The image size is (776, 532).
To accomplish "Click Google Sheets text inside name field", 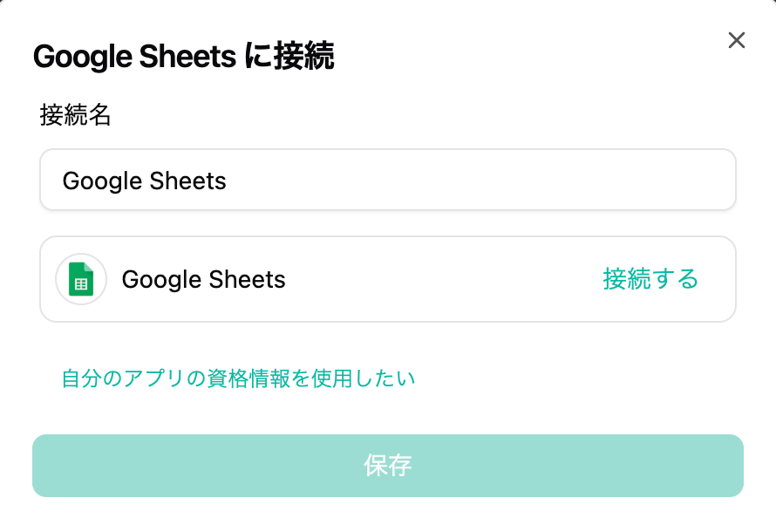I will pos(145,181).
